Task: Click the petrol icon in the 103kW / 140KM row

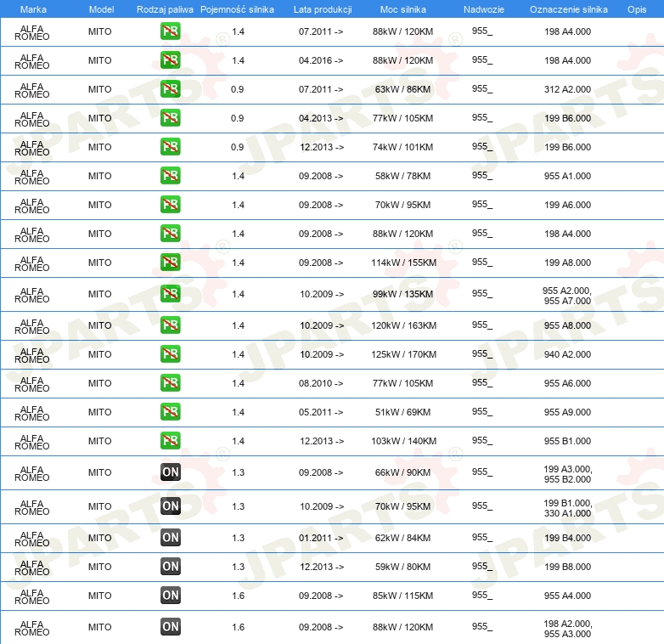Action: pyautogui.click(x=170, y=440)
